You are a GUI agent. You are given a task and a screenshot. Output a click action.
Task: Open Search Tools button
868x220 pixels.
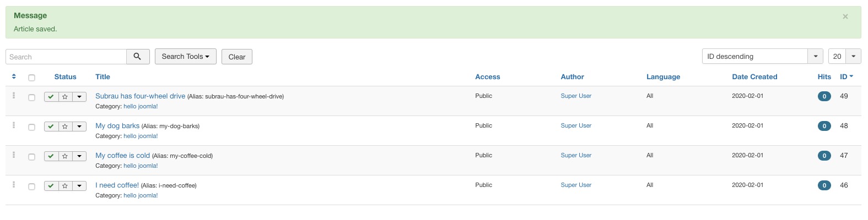click(186, 56)
